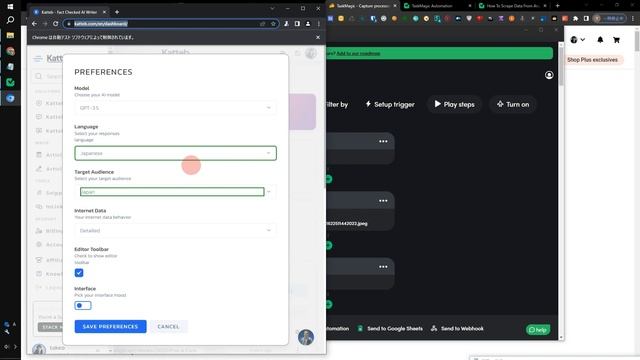Click the Kafkai browser tab
This screenshot has height=360, width=640.
69,12
